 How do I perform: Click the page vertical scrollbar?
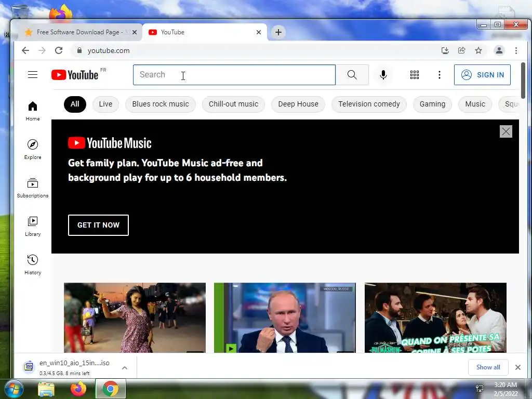523,81
